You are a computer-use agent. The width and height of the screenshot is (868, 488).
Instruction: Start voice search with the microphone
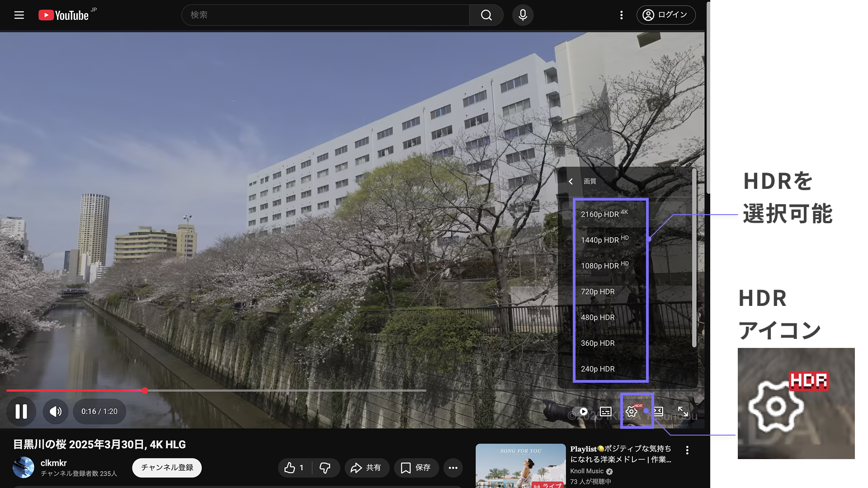click(523, 15)
